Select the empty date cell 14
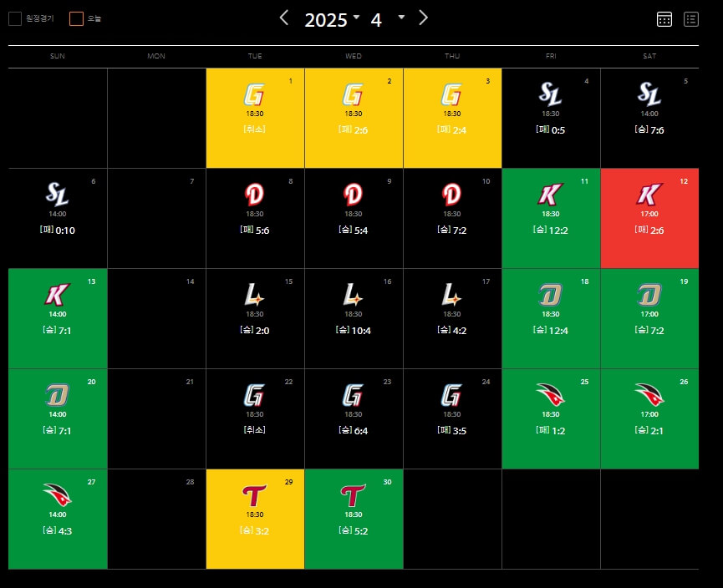The height and width of the screenshot is (588, 723). (x=157, y=318)
